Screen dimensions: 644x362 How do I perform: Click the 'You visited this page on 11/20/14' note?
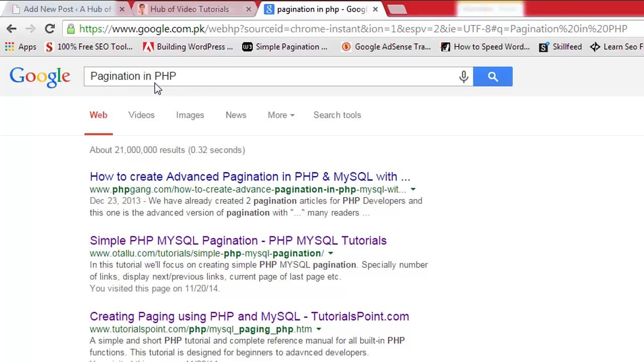coord(154,289)
